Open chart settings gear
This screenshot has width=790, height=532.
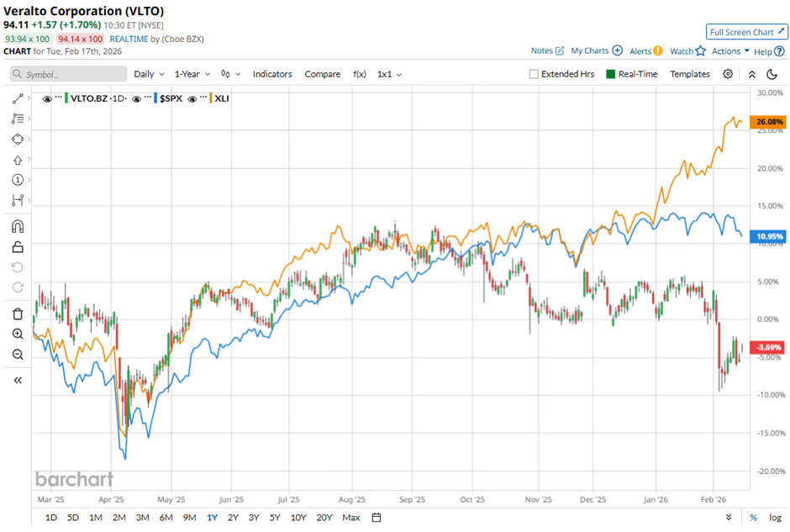coord(728,74)
